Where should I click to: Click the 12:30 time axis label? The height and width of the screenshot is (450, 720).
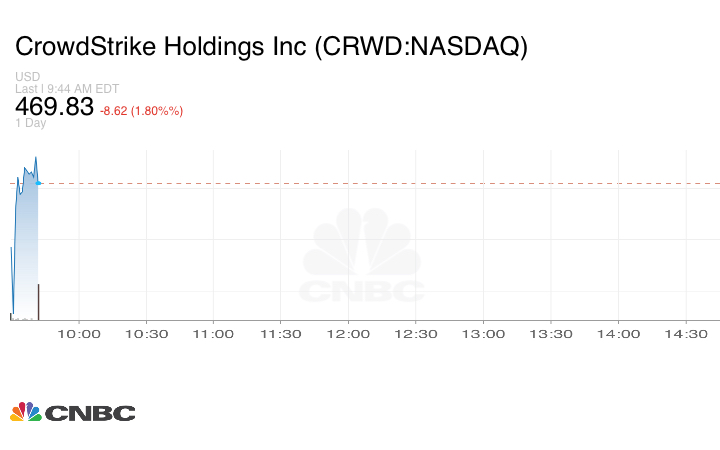[x=416, y=334]
